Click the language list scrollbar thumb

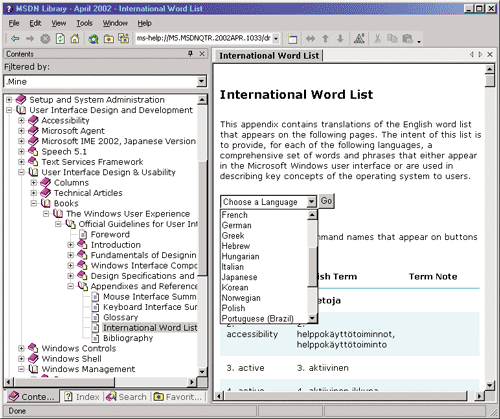(x=312, y=267)
